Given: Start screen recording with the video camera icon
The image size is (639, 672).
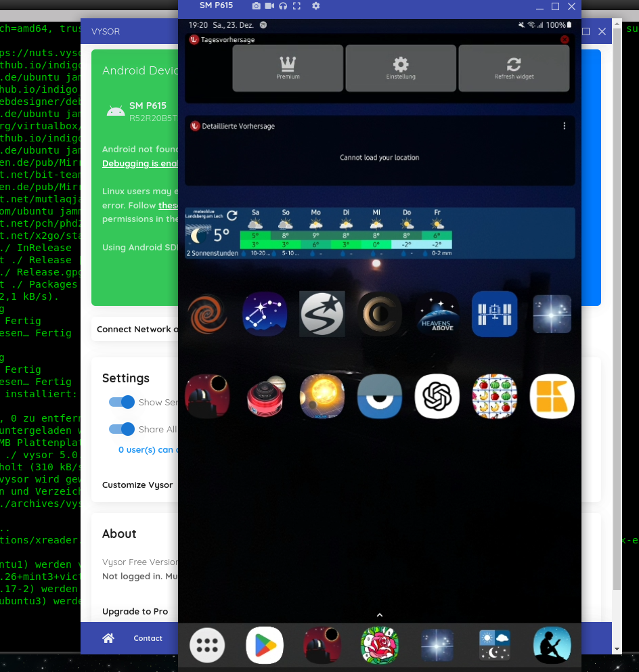Looking at the screenshot, I should coord(269,6).
